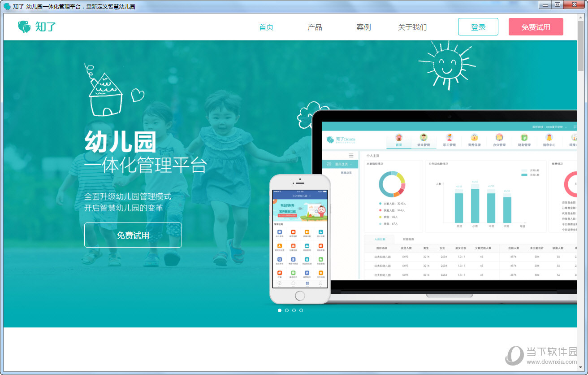Open the 首页 navigation item
The image size is (588, 375).
(266, 27)
